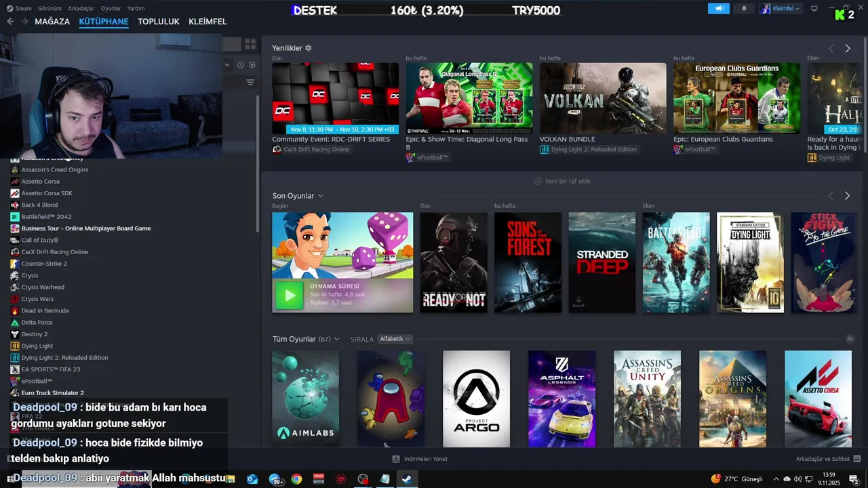Show next Yenilikler items arrow
This screenshot has height=488, width=868.
point(848,48)
